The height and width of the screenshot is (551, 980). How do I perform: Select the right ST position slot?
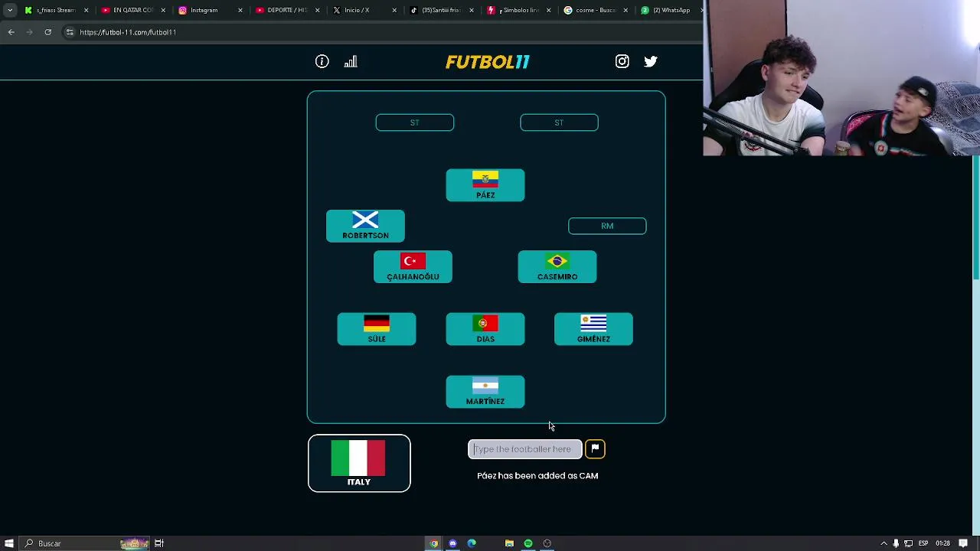(559, 122)
